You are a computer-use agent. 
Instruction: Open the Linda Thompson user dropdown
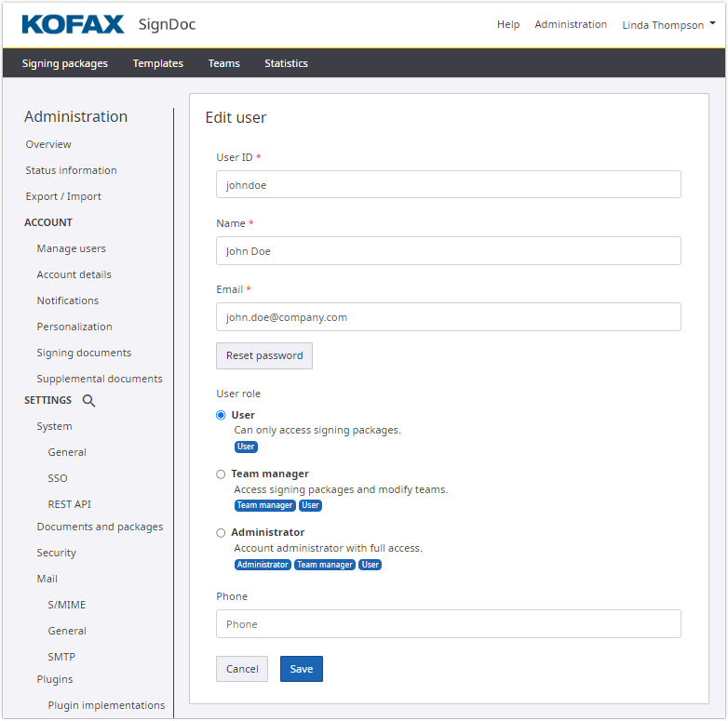(x=668, y=25)
